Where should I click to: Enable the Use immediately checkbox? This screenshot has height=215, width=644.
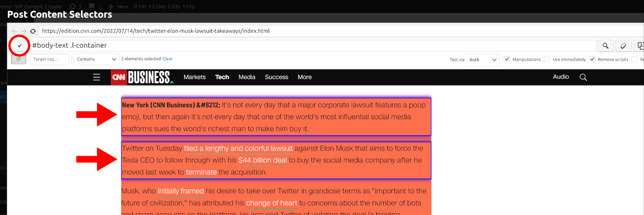pos(547,59)
